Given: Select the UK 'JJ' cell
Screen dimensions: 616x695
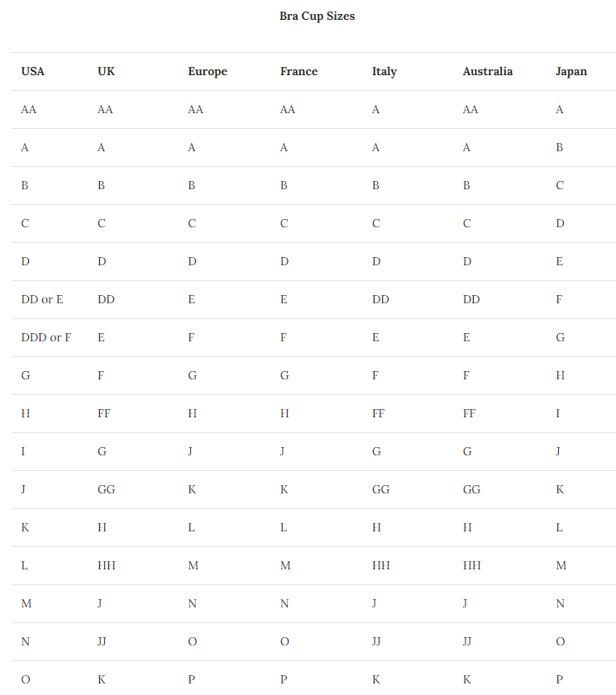Looking at the screenshot, I should coord(102,642).
